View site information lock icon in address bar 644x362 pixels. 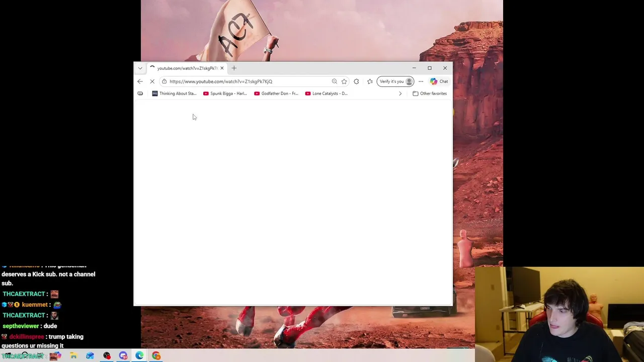164,81
